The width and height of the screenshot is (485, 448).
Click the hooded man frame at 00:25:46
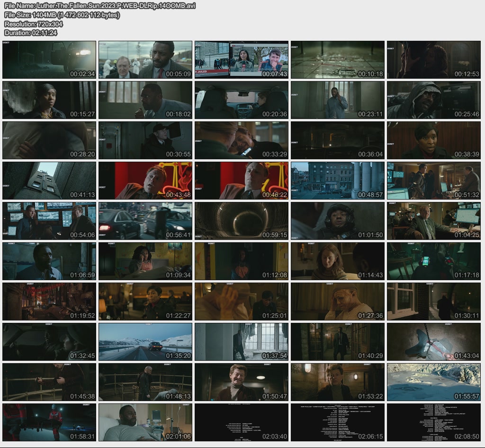tap(434, 100)
